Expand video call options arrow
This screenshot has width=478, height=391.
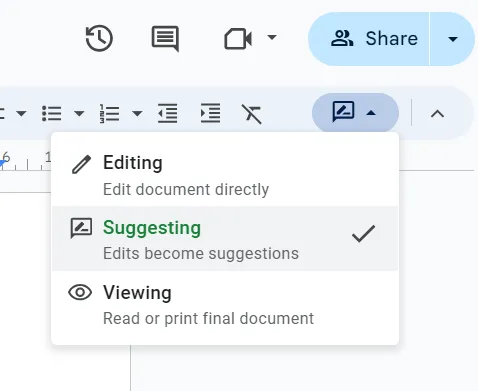point(272,37)
